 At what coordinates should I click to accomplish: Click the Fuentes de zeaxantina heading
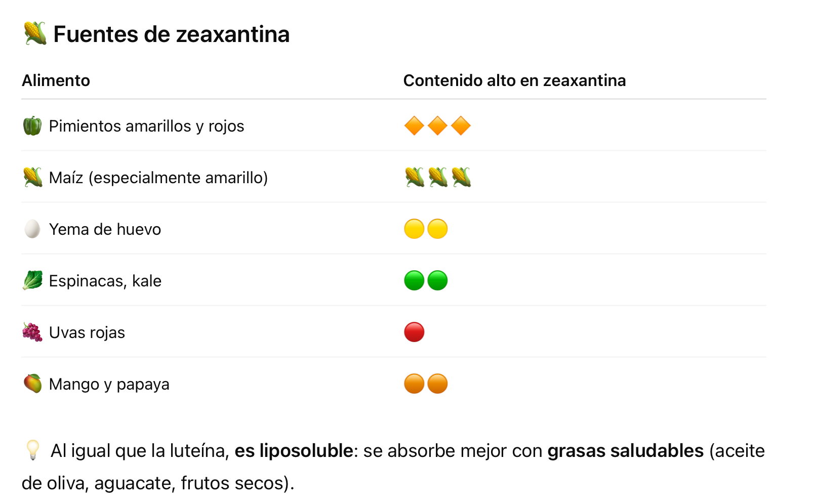pyautogui.click(x=172, y=34)
